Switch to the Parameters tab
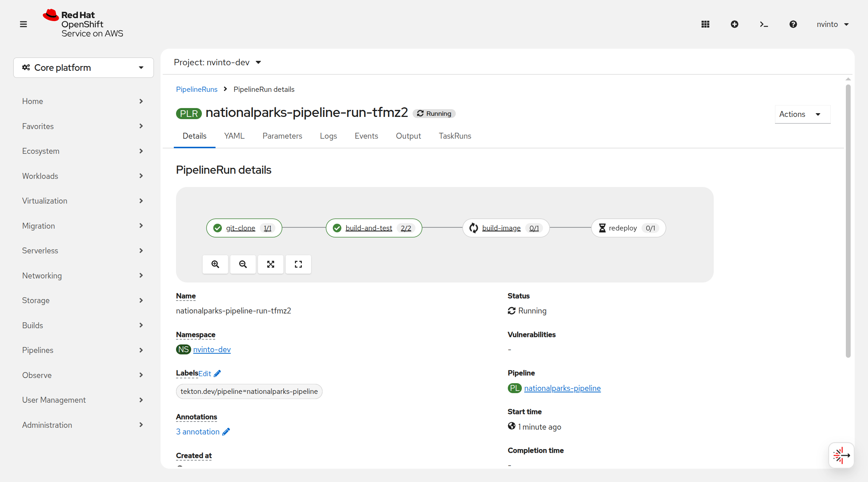The width and height of the screenshot is (868, 482). click(x=282, y=136)
